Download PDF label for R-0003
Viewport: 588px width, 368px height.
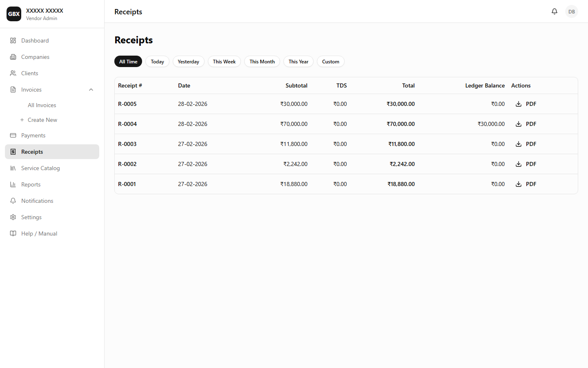click(x=531, y=144)
